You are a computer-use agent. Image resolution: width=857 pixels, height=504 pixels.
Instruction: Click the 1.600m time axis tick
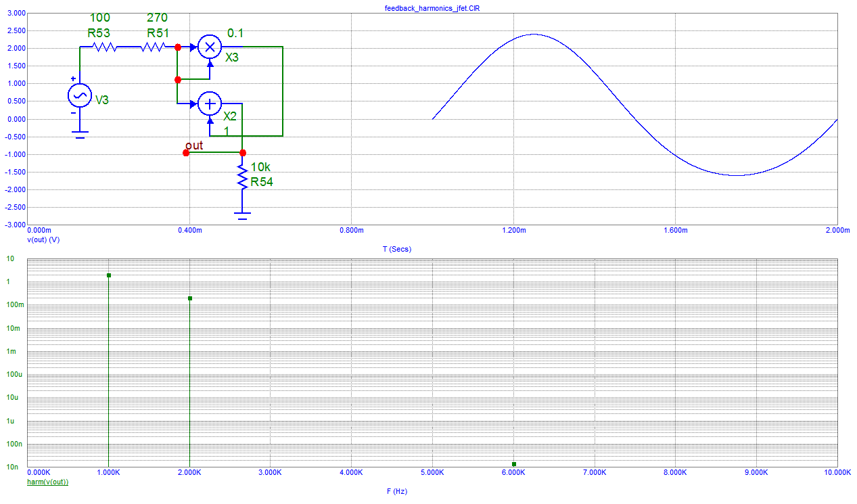point(676,231)
